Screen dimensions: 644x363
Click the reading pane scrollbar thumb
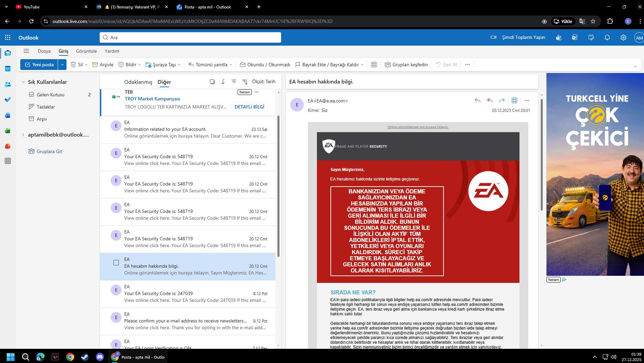[x=542, y=154]
